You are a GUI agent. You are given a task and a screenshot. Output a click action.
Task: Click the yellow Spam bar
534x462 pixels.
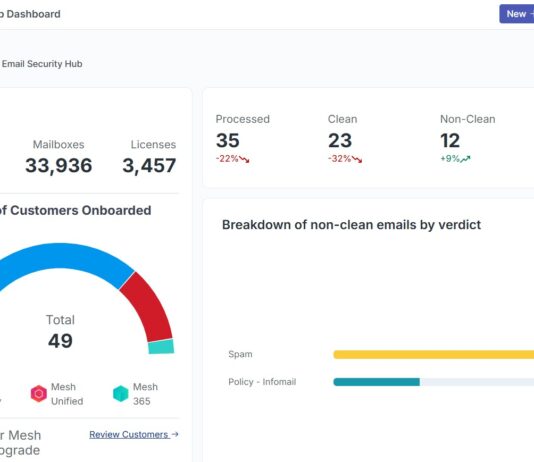pos(434,354)
